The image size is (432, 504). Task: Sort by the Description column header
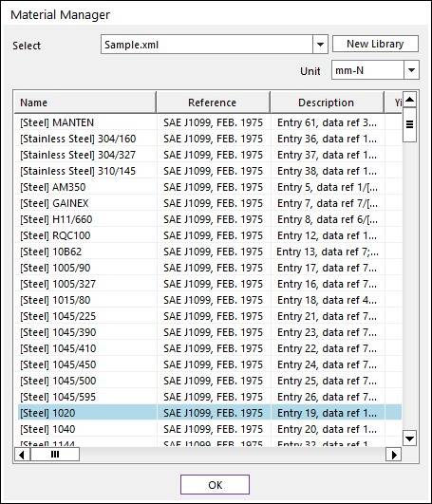click(x=327, y=103)
